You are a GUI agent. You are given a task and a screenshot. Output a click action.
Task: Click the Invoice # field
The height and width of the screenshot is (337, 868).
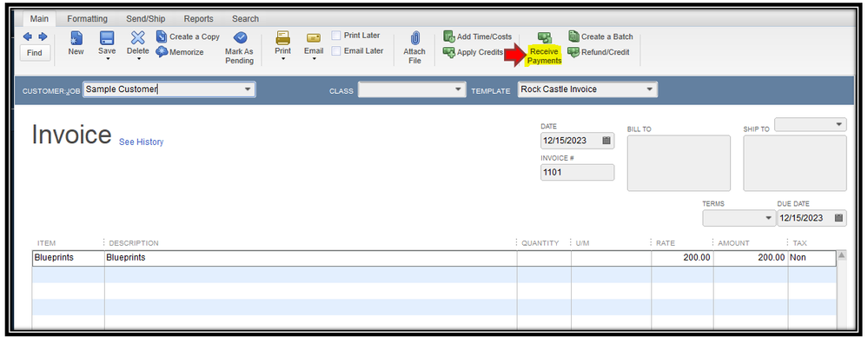pos(578,172)
